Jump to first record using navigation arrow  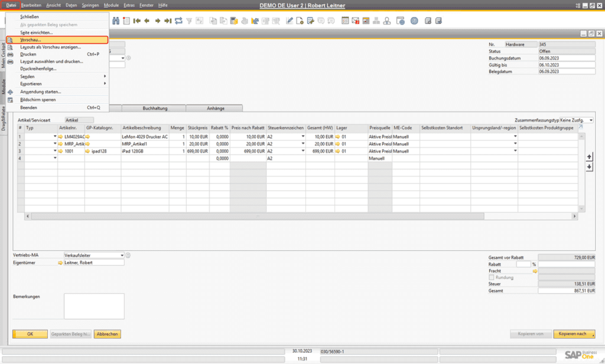136,21
